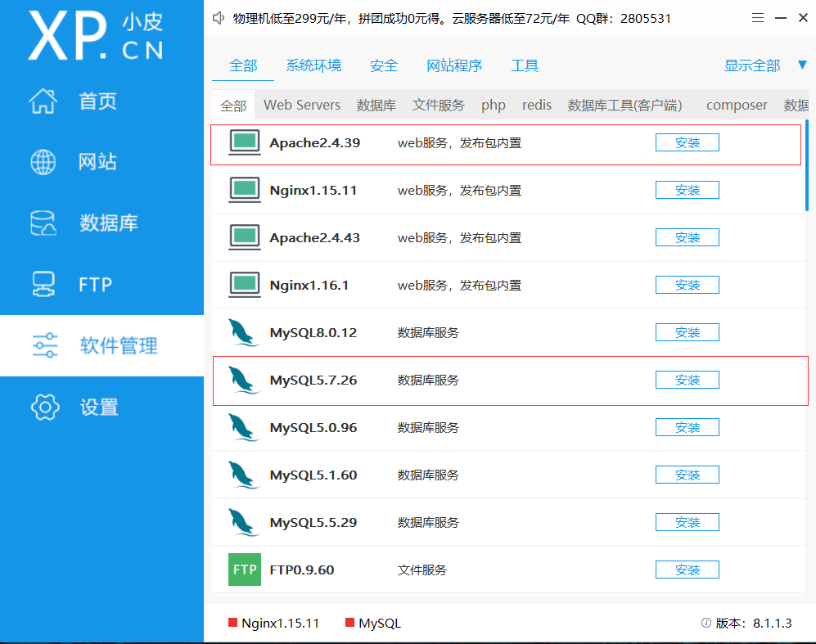
Task: Click the FTP0.9.60 文件服务 description
Action: point(422,570)
